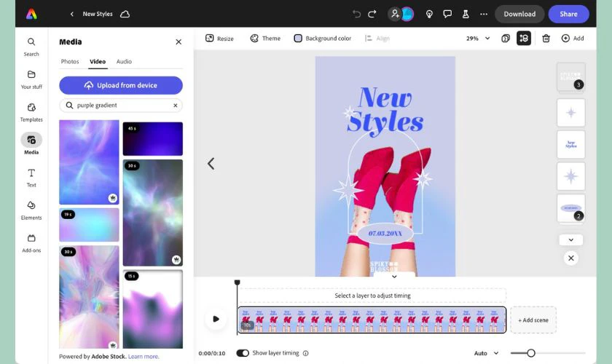Click Upload from device button
Viewport: 612px width, 364px height.
point(121,85)
